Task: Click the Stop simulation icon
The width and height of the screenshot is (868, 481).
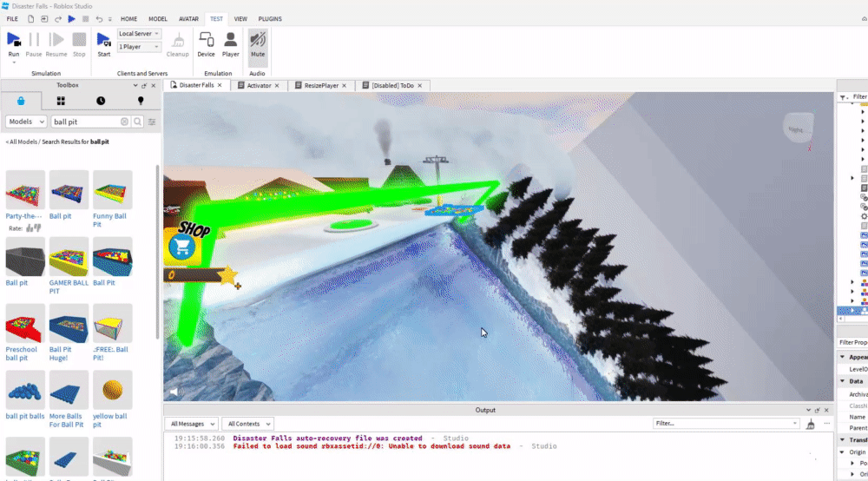Action: (79, 40)
